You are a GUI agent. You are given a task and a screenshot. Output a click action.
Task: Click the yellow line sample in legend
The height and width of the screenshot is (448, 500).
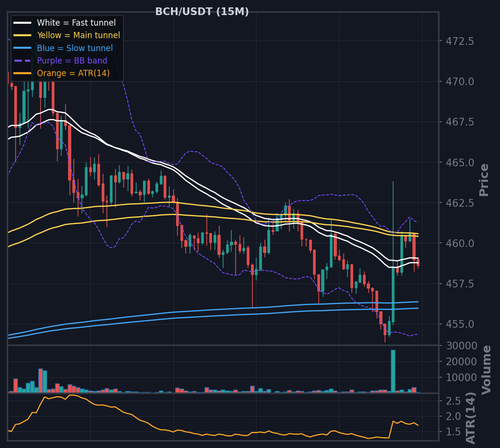pos(22,35)
